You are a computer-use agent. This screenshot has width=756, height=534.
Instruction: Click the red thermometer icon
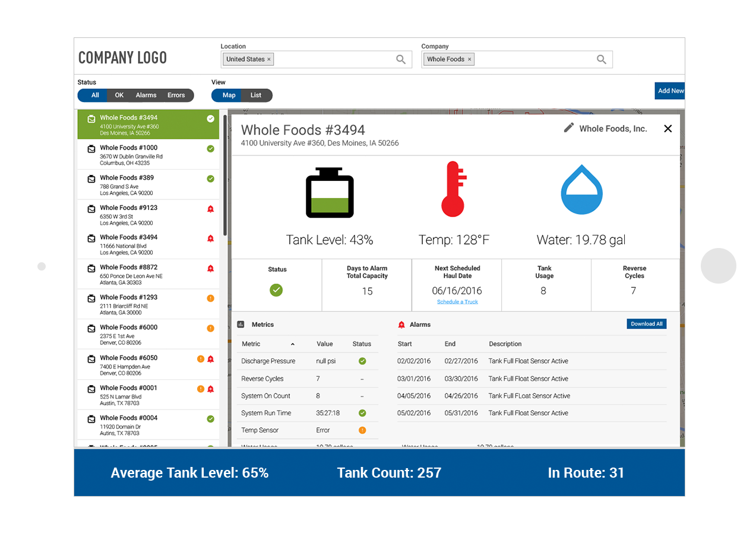(454, 189)
